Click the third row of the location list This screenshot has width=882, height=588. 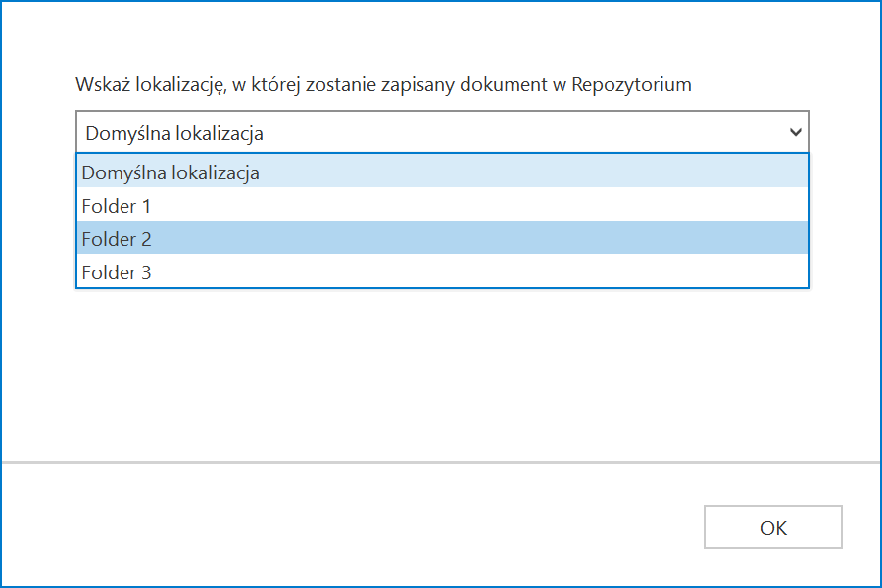pyautogui.click(x=443, y=237)
